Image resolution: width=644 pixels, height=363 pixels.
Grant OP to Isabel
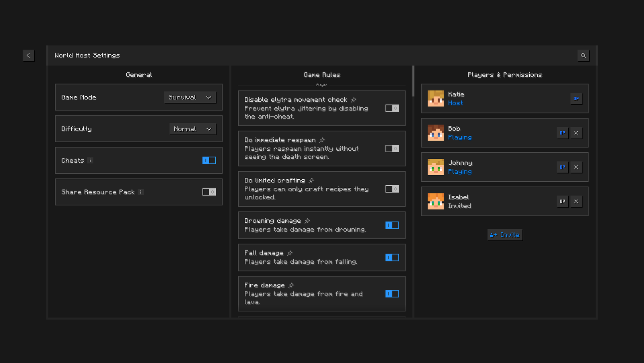coord(562,201)
